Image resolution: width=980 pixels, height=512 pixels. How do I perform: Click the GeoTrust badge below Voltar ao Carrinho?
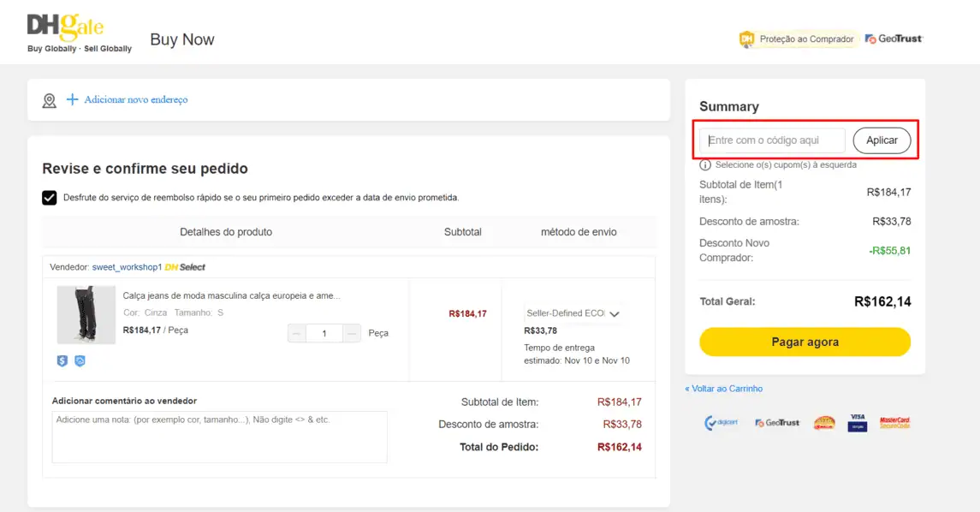(777, 423)
